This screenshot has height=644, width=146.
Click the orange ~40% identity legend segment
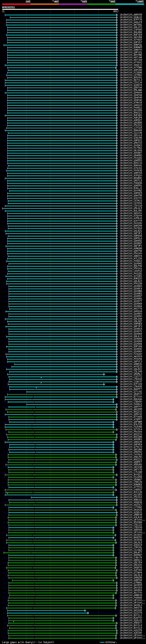45,4
